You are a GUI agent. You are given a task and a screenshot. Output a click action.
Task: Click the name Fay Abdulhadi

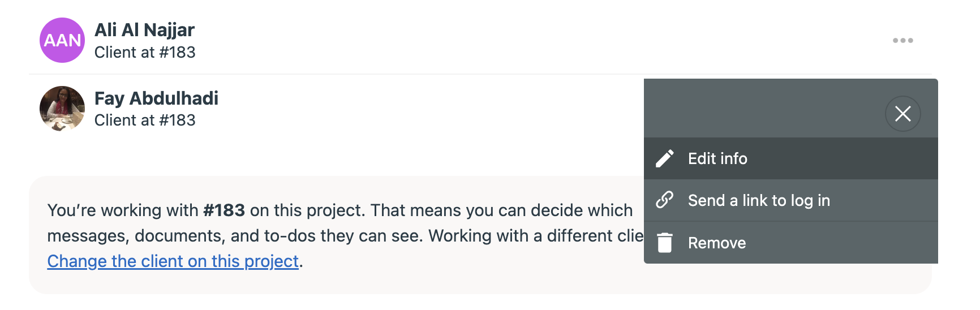pyautogui.click(x=156, y=98)
